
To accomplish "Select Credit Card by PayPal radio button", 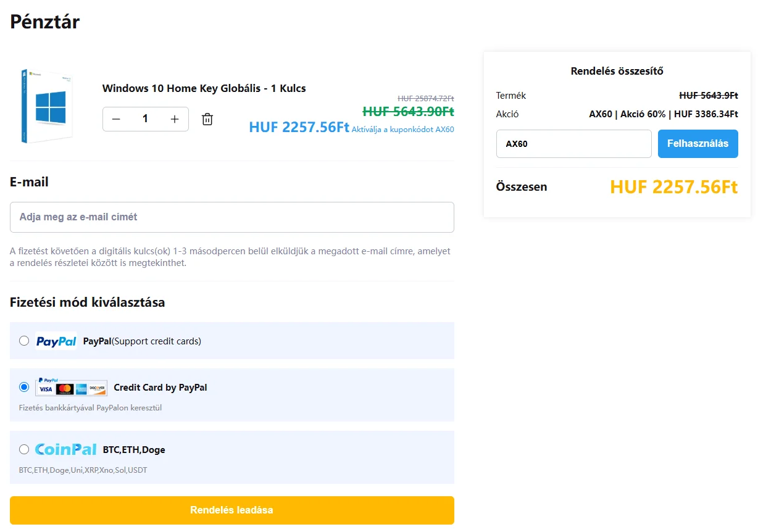I will [x=24, y=387].
